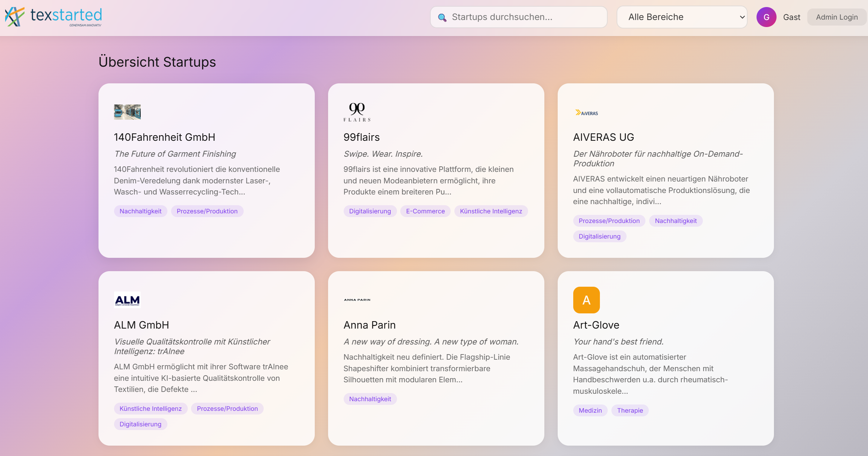Click the 99flairs logo icon

pyautogui.click(x=357, y=112)
